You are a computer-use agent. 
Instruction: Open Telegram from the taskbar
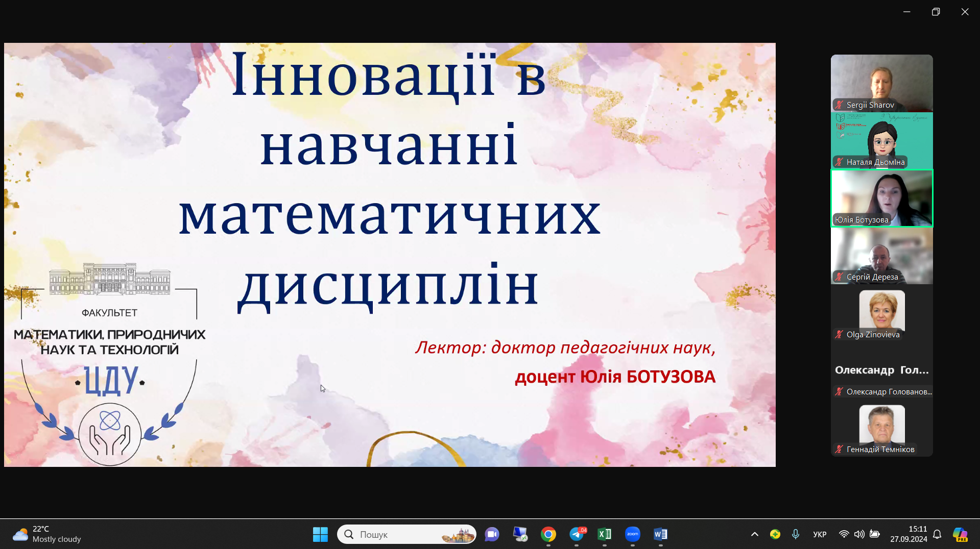tap(577, 534)
